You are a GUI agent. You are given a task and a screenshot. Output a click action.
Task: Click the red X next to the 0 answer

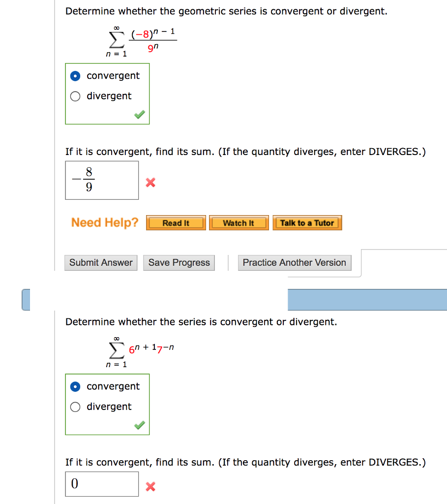[x=149, y=486]
